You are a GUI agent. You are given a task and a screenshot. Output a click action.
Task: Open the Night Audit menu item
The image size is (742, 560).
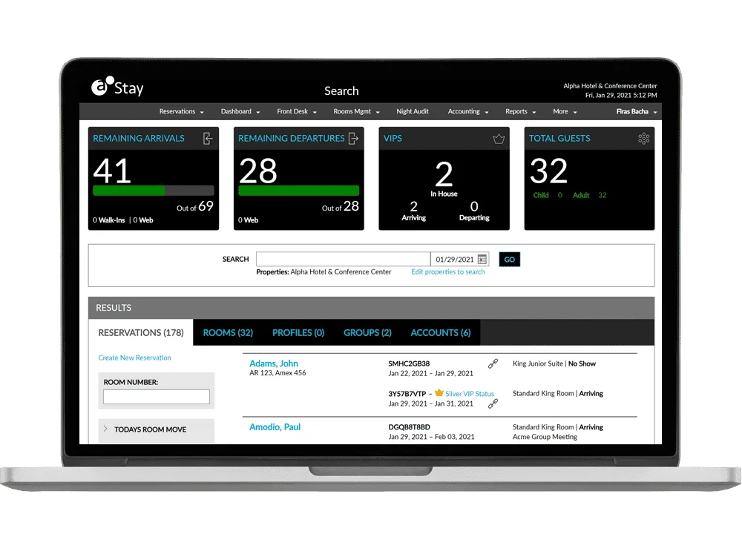pos(413,112)
